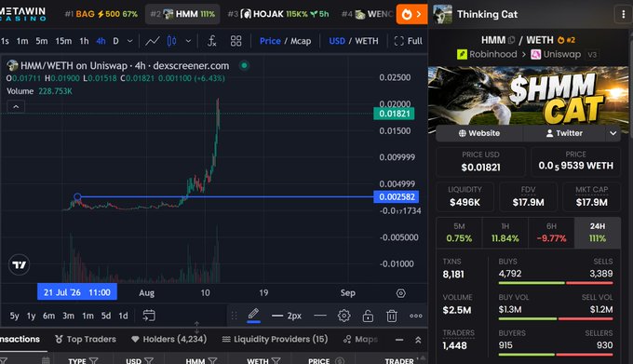Viewport: 633px width, 364px height.
Task: Select USD denomination
Action: click(337, 41)
